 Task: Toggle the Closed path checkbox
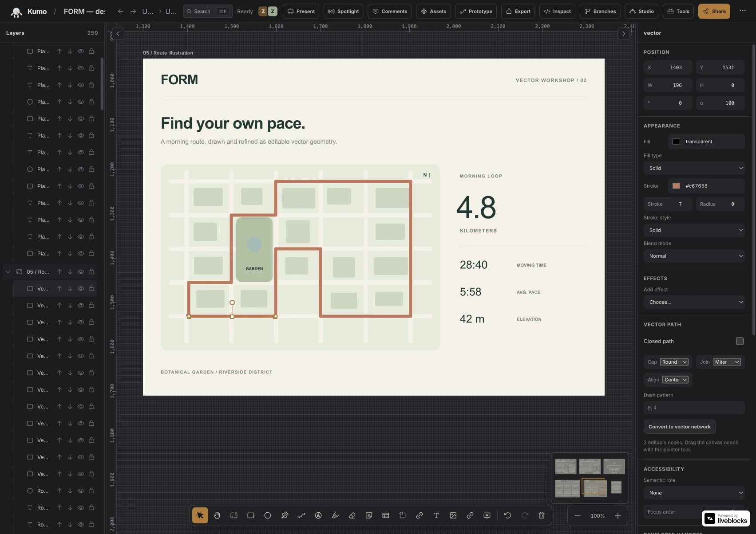tap(740, 341)
